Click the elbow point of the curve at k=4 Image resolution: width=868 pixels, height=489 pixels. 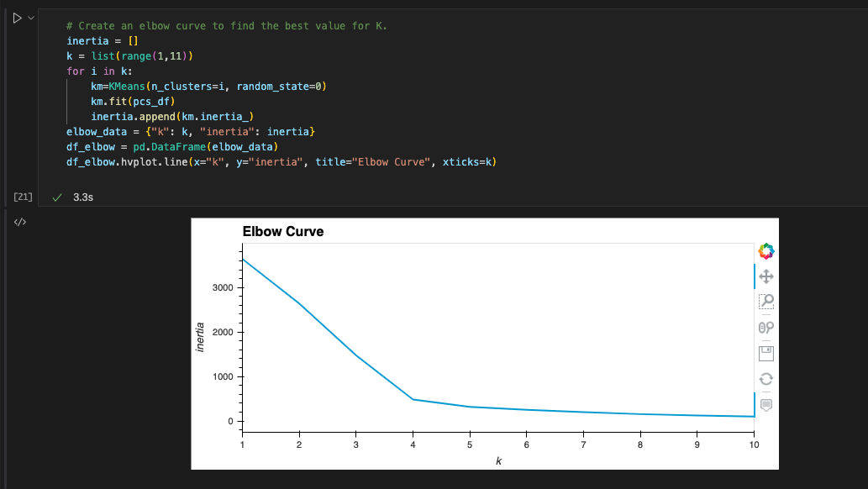click(413, 399)
